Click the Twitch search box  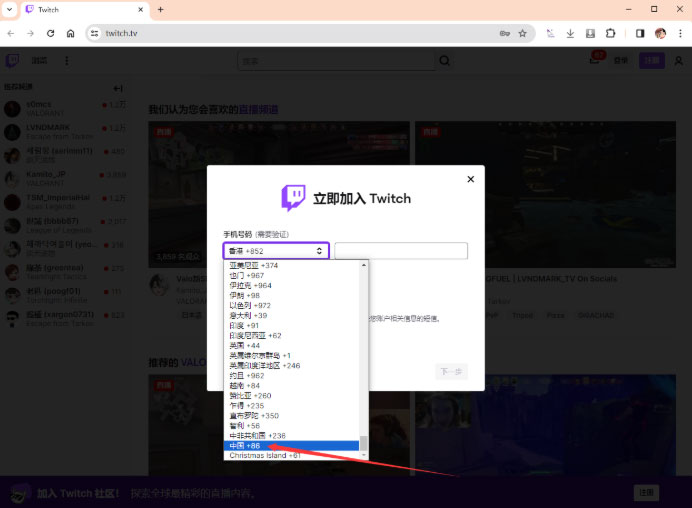pyautogui.click(x=337, y=61)
